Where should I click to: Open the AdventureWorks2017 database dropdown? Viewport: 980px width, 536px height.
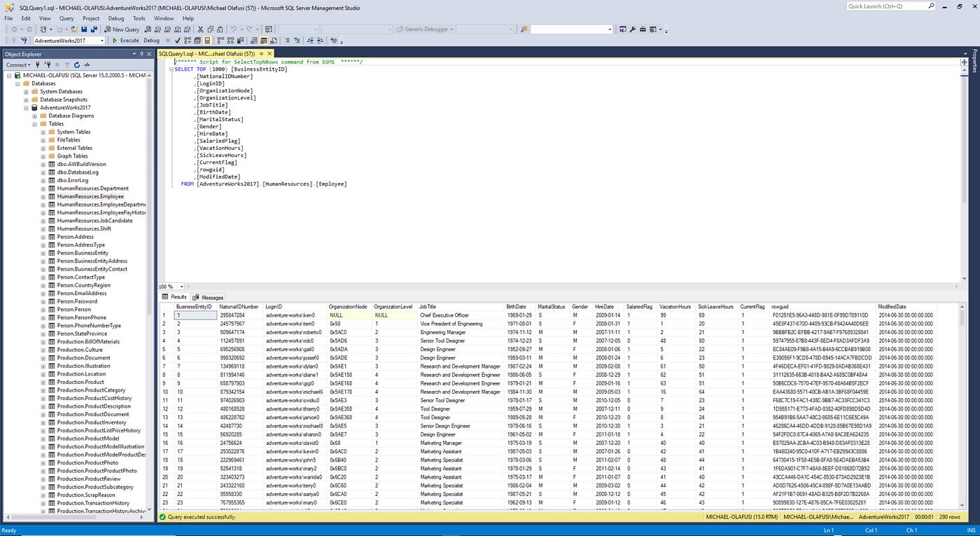pyautogui.click(x=101, y=41)
